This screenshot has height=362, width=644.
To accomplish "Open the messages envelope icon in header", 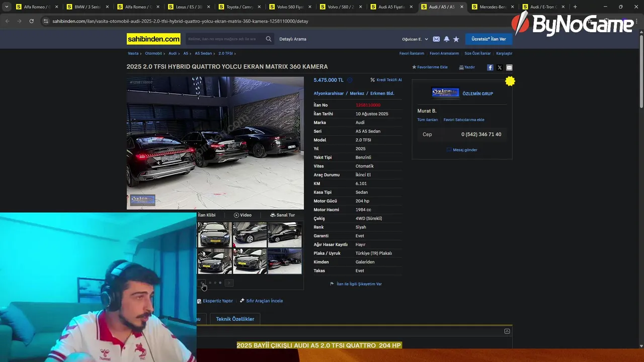I will click(x=436, y=39).
